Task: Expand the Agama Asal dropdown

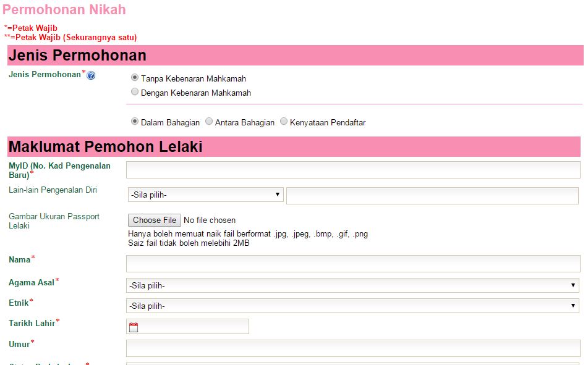Action: pyautogui.click(x=352, y=285)
